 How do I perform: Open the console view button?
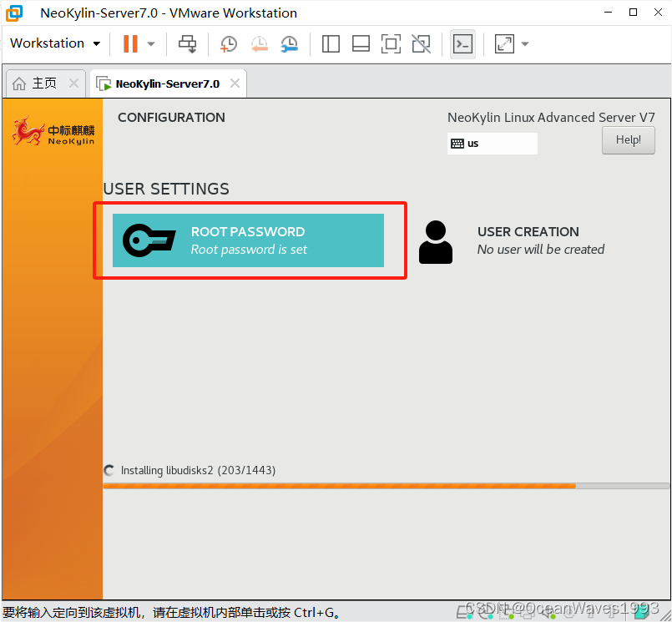point(462,43)
